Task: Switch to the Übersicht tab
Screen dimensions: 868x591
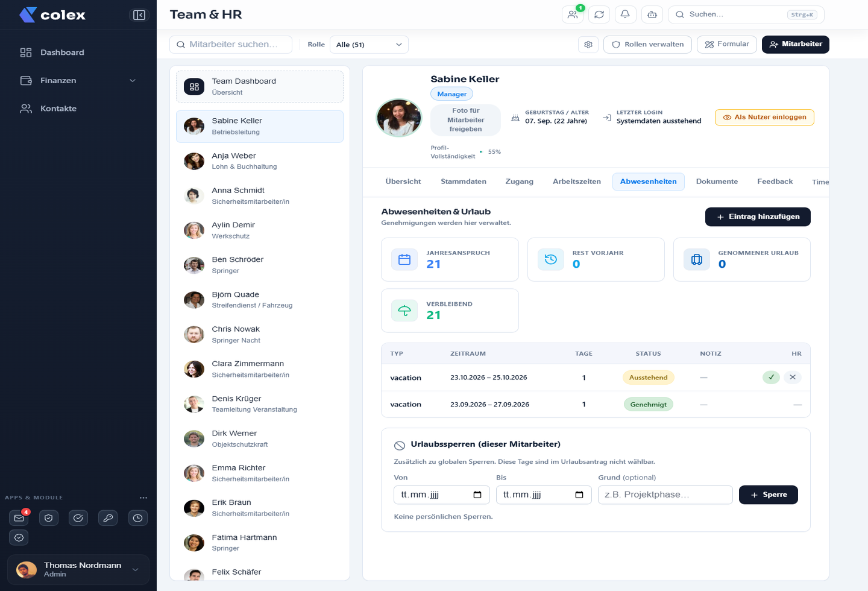Action: (x=403, y=182)
